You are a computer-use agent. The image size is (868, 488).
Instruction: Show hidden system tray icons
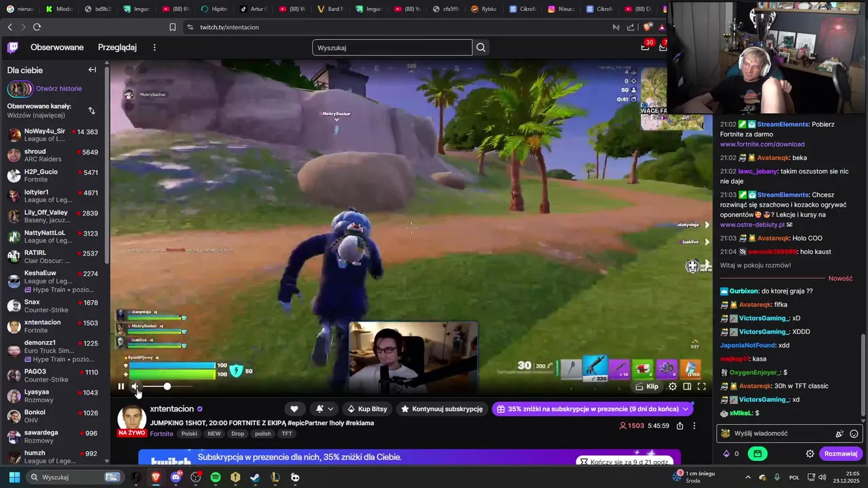click(748, 477)
